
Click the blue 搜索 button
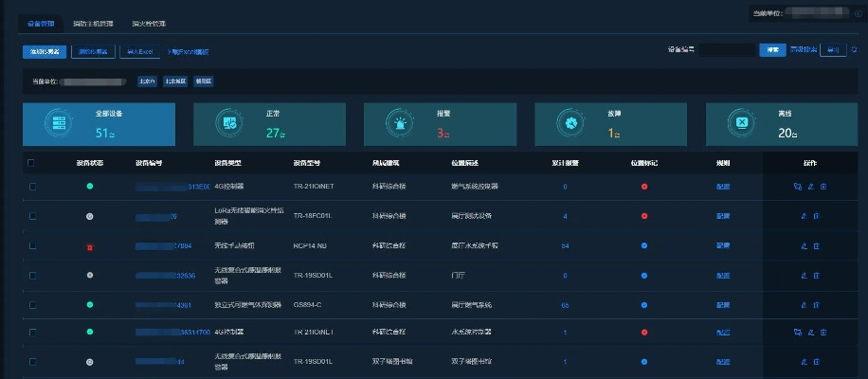tap(772, 50)
